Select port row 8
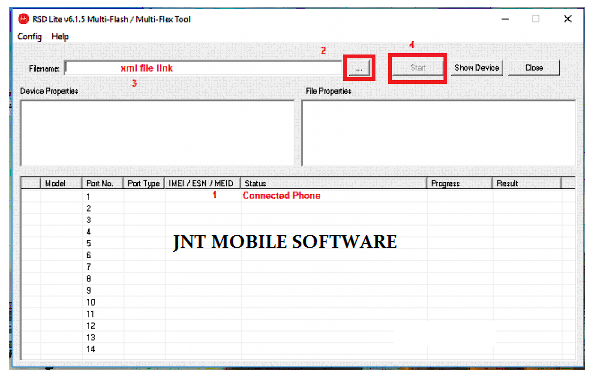Viewport: 596px width, 377px height. pyautogui.click(x=298, y=279)
